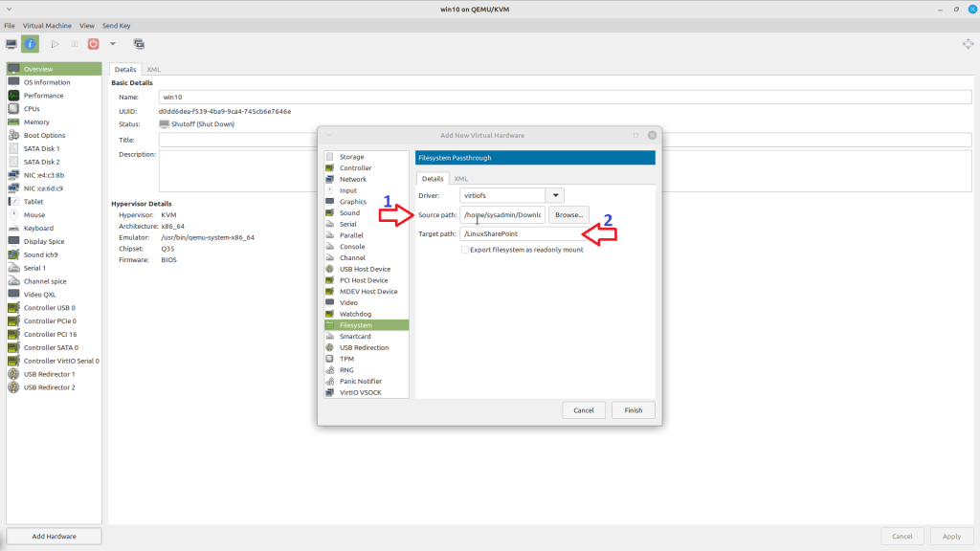This screenshot has height=551, width=980.
Task: Toggle fullscreen icon at toolbar right
Action: point(968,44)
